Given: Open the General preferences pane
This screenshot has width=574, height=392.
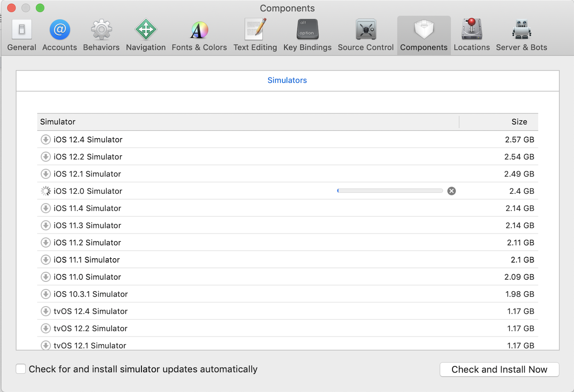Looking at the screenshot, I should pos(22,35).
